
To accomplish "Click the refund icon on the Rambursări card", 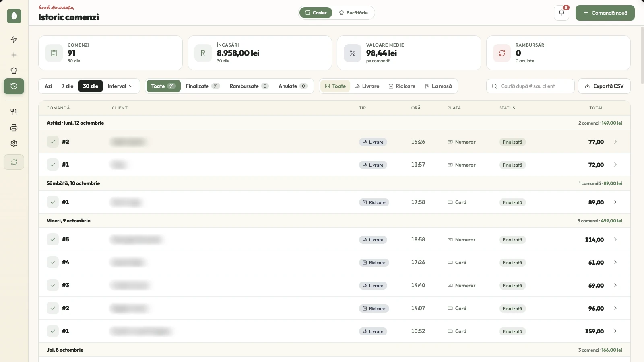I will (502, 53).
